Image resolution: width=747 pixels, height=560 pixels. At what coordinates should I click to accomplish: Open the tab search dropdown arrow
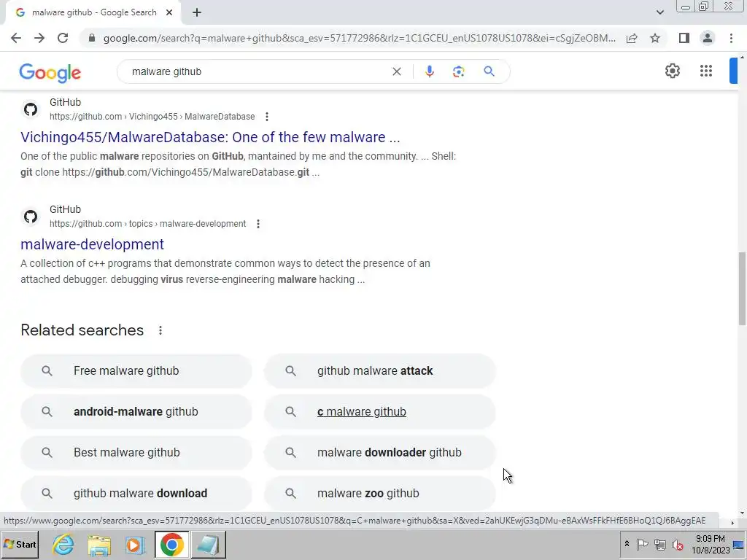659,12
